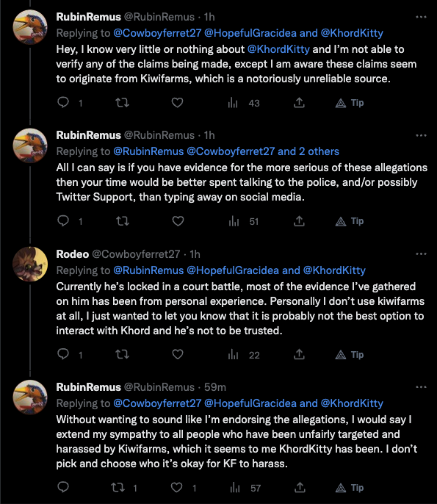This screenshot has height=504, width=437.
Task: Open RubinRemus display name on second tweet
Action: (x=88, y=135)
